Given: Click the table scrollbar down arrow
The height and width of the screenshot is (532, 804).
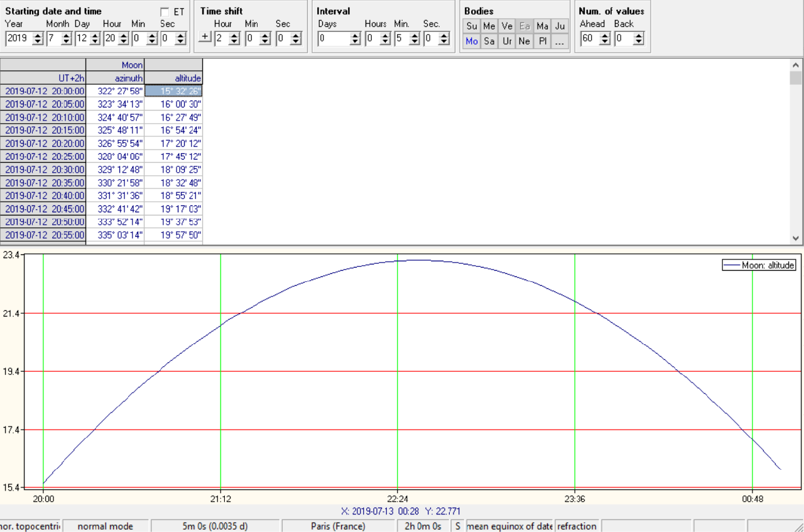Looking at the screenshot, I should point(796,238).
